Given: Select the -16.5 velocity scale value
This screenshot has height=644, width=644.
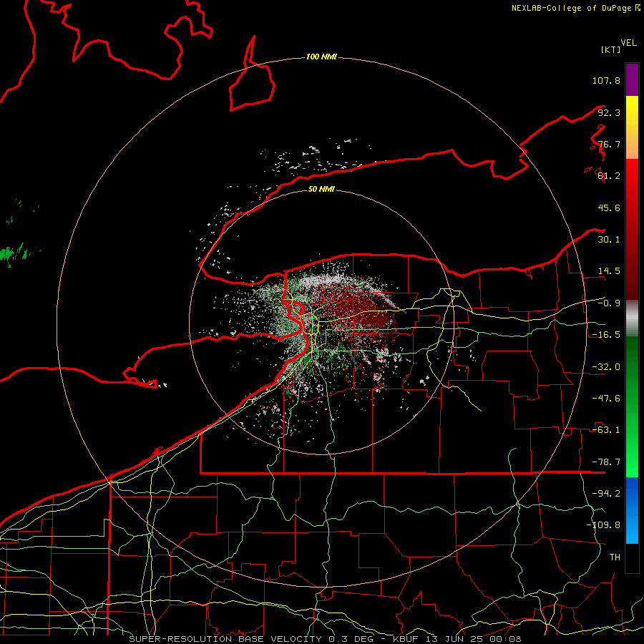Looking at the screenshot, I should (606, 335).
